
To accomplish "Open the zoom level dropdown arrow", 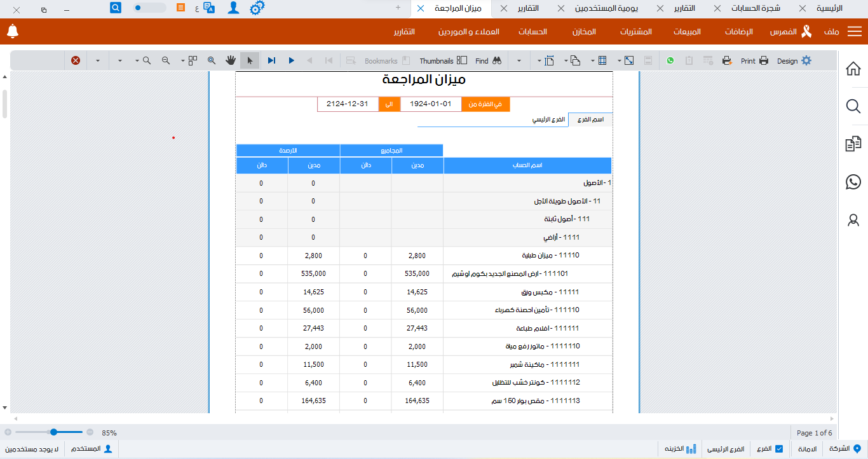I will click(137, 60).
